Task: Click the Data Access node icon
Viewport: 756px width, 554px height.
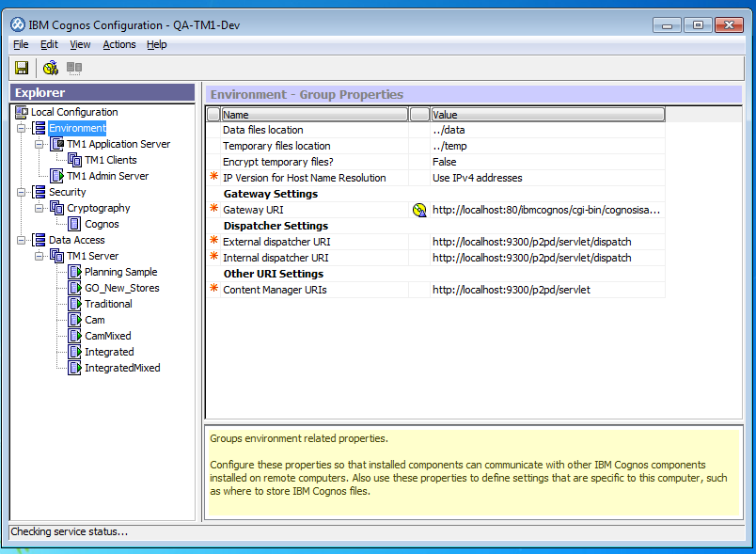Action: click(39, 240)
